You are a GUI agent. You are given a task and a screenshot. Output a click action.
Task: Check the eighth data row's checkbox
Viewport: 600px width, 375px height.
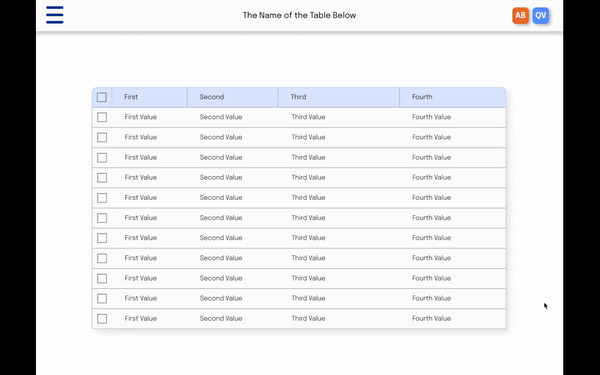(102, 258)
